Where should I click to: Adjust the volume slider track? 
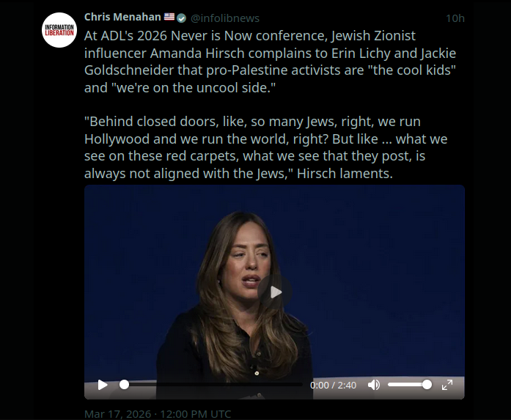coord(410,385)
